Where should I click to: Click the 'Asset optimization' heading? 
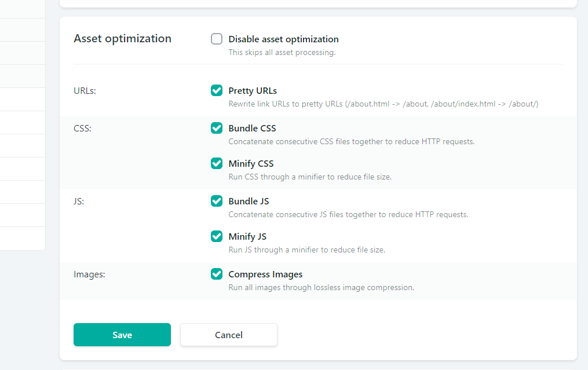coord(122,38)
